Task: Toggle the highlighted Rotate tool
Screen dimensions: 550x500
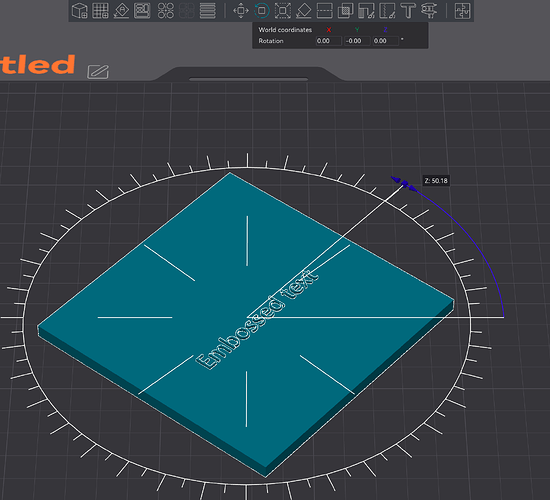Action: [x=262, y=11]
